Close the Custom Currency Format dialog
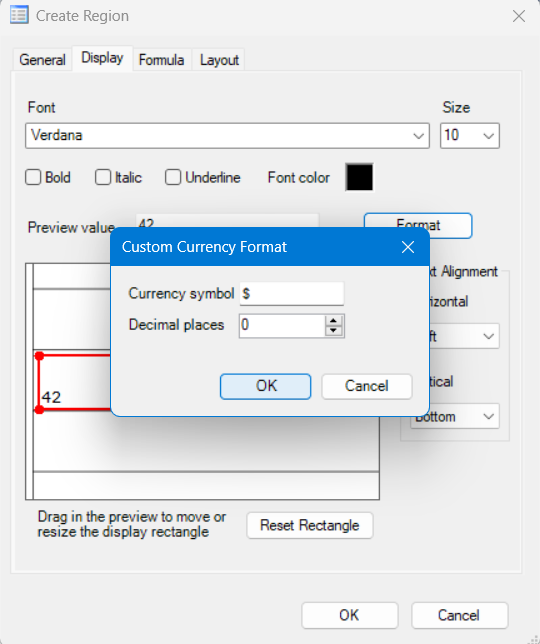 [x=408, y=247]
